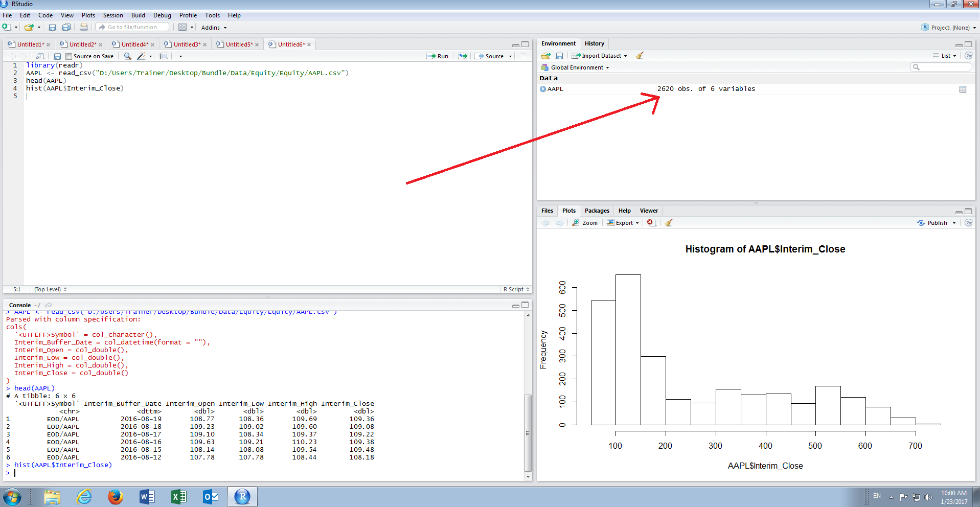The image size is (980, 507).
Task: Open Import Dataset dropdown
Action: pos(599,56)
